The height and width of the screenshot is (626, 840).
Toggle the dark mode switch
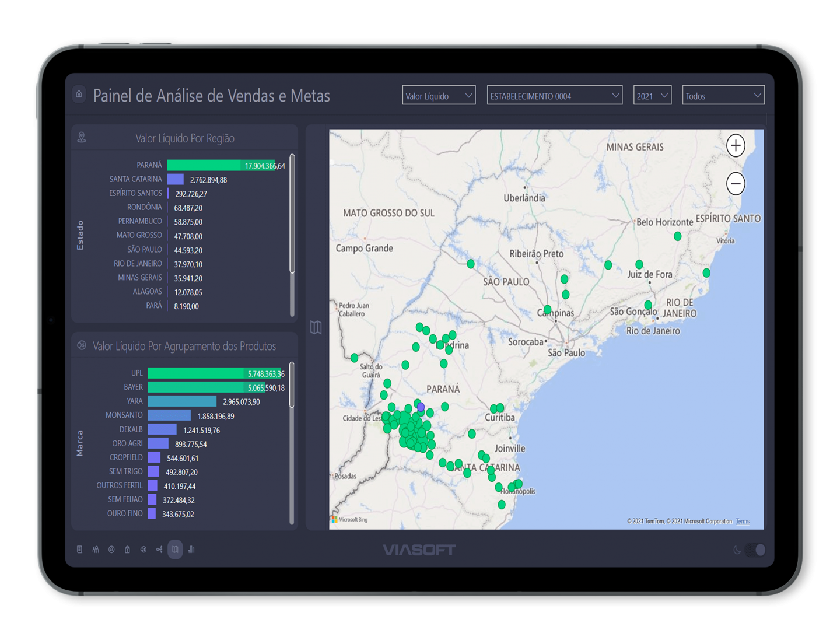[x=755, y=550]
